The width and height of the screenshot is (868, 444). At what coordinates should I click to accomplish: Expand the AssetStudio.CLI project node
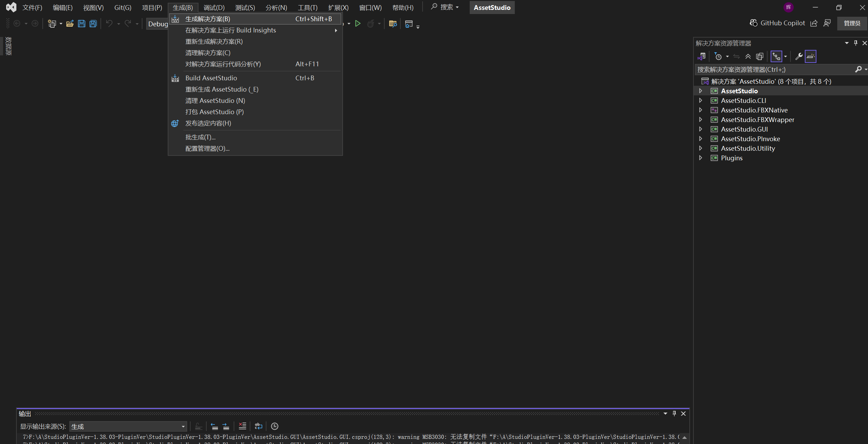coord(700,100)
